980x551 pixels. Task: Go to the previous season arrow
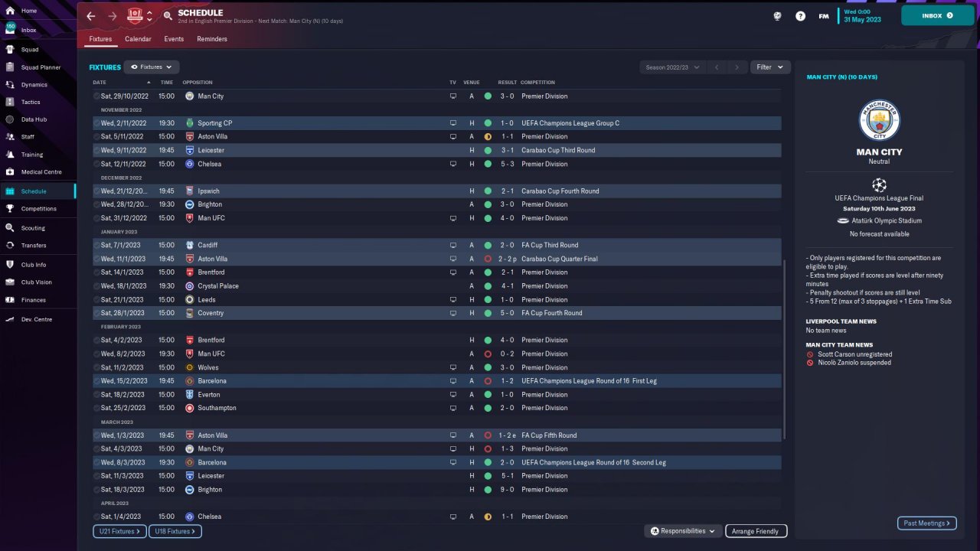tap(717, 67)
